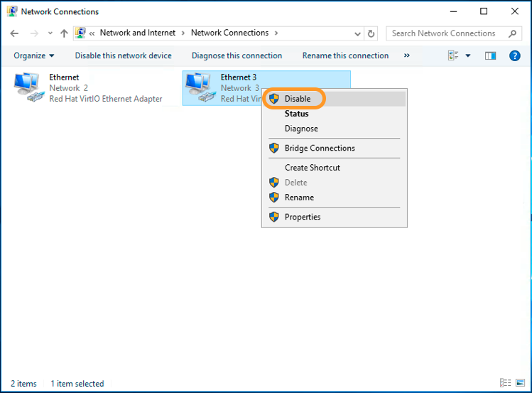Switch to details view in status bar
This screenshot has width=532, height=393.
pyautogui.click(x=506, y=383)
